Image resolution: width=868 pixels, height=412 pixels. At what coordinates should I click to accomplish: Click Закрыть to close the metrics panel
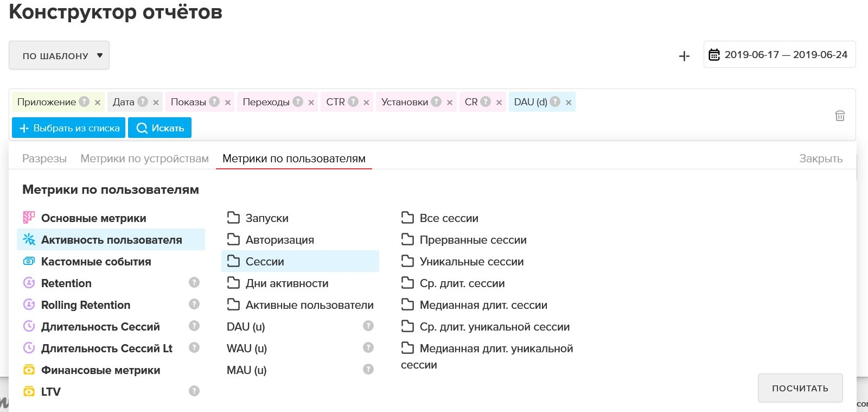(820, 159)
